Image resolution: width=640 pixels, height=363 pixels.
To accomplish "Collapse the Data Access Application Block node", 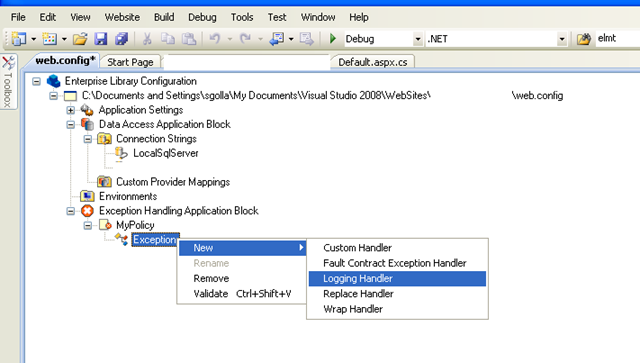I will pyautogui.click(x=71, y=125).
